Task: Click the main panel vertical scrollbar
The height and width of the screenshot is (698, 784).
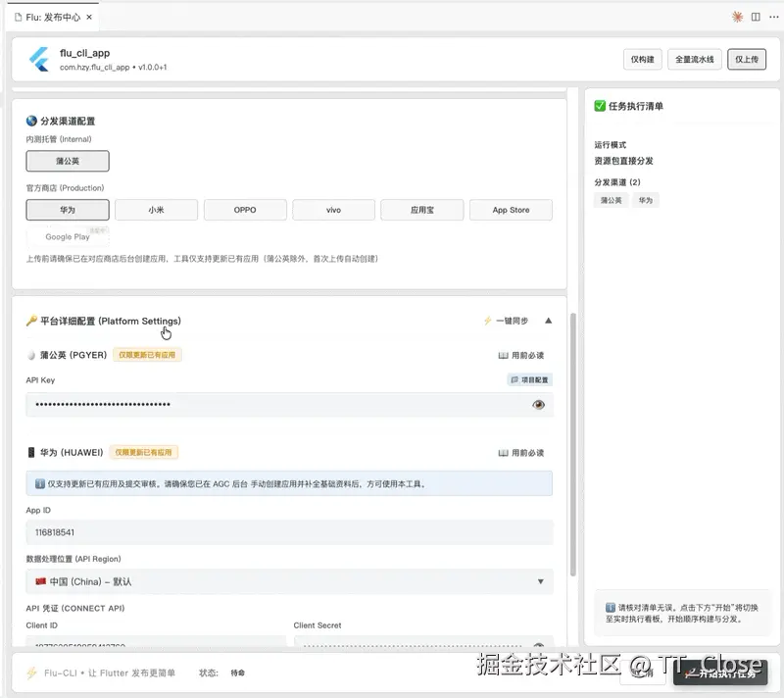Action: [x=573, y=444]
